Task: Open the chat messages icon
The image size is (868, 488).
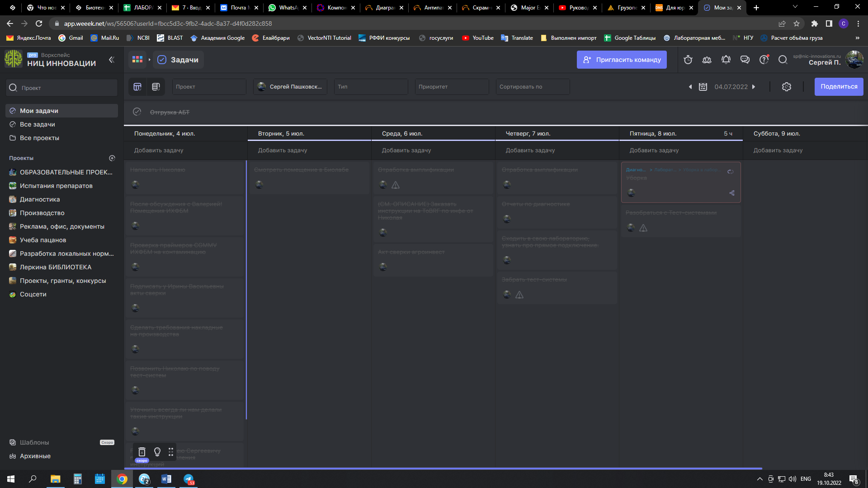Action: [745, 60]
